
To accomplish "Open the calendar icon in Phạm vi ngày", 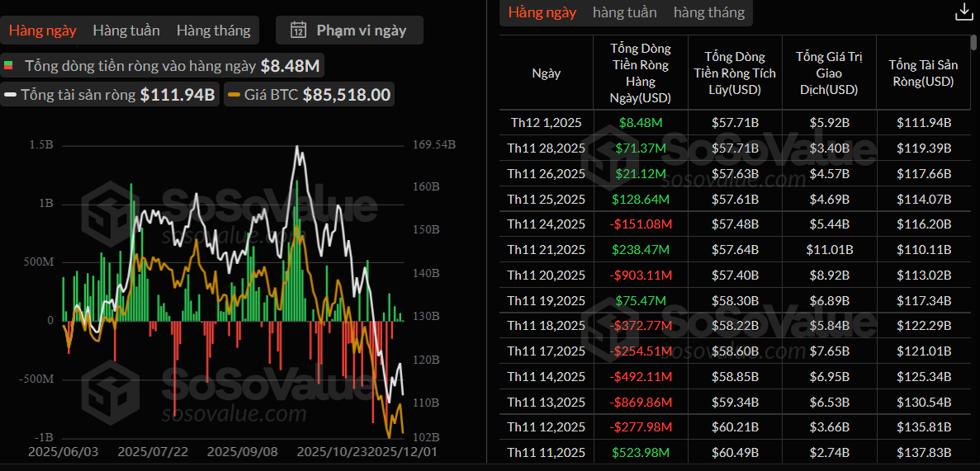I will (x=299, y=30).
